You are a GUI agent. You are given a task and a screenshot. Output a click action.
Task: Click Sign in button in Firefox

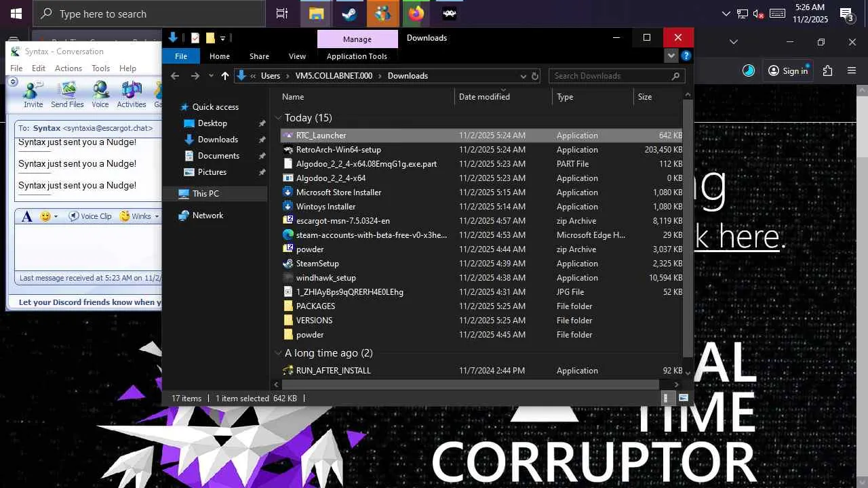point(788,70)
